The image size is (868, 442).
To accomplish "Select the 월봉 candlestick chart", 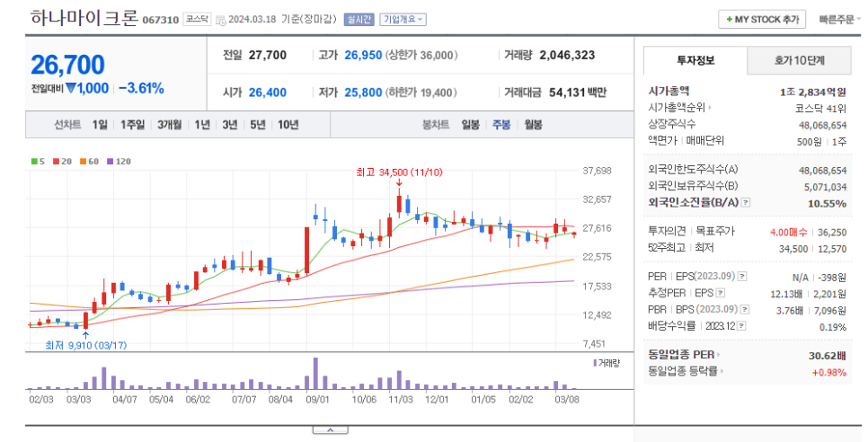I will tap(533, 125).
